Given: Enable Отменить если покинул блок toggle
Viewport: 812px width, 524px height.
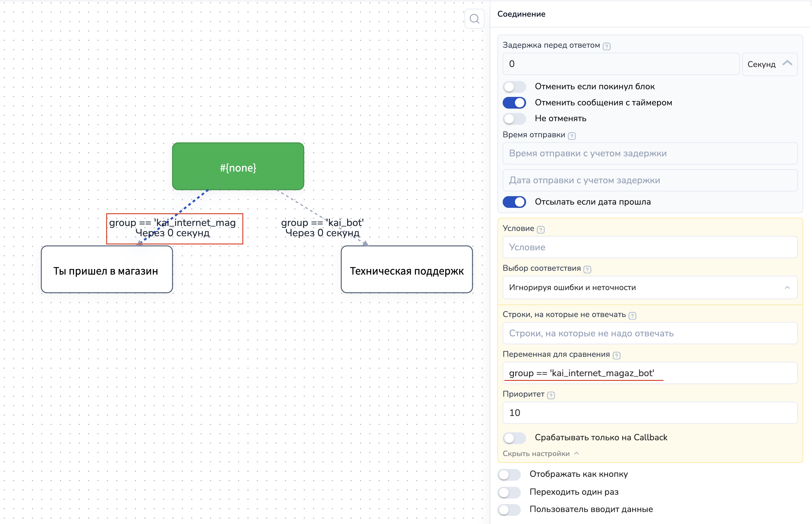Looking at the screenshot, I should 514,87.
